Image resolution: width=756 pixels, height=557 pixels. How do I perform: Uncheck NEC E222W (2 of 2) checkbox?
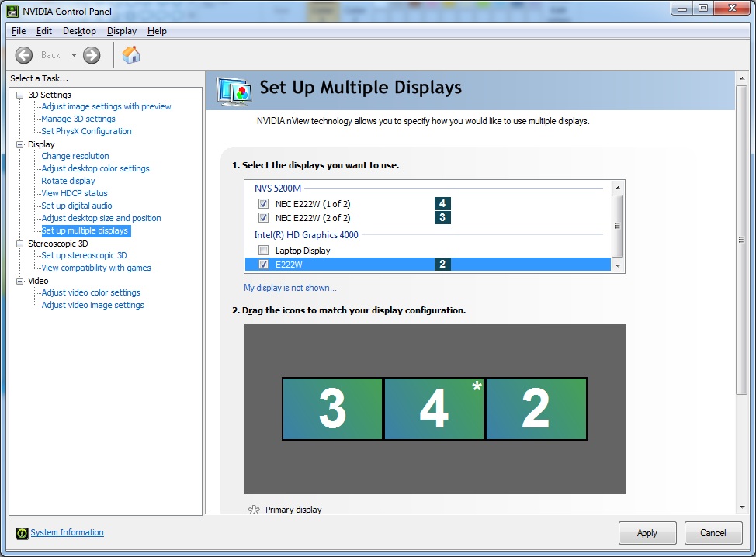click(263, 217)
